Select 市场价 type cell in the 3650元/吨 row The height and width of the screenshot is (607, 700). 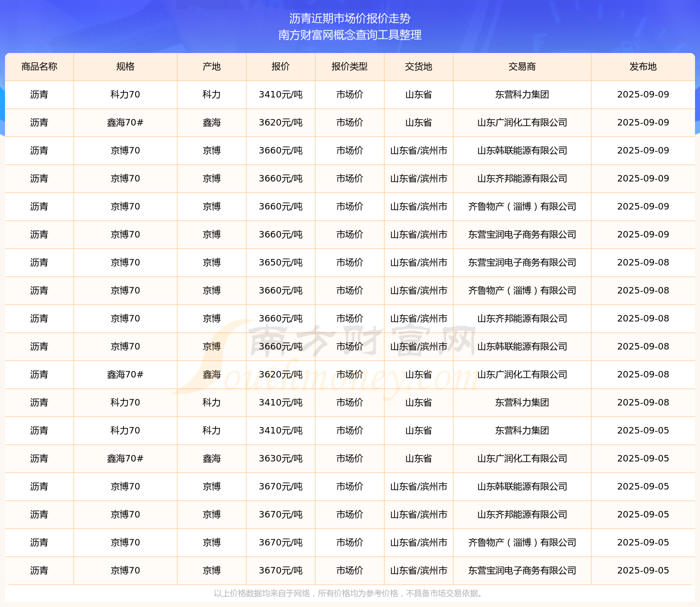pos(349,262)
